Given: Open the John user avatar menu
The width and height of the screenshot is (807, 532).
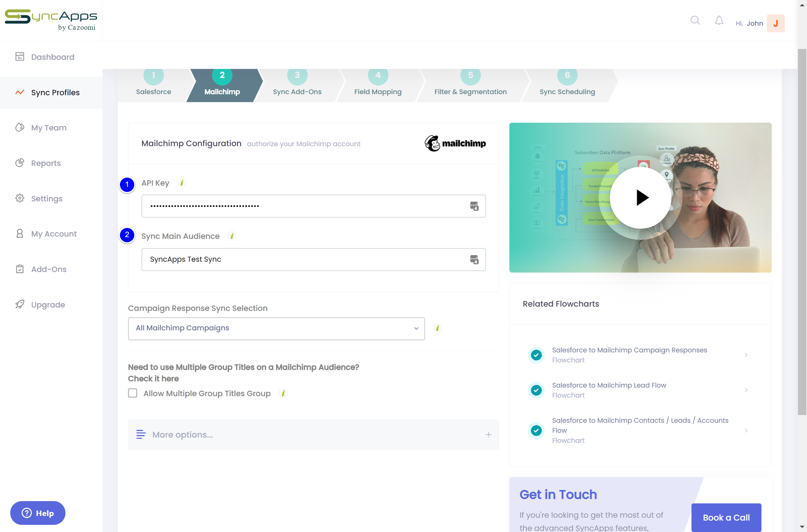Looking at the screenshot, I should coord(776,23).
